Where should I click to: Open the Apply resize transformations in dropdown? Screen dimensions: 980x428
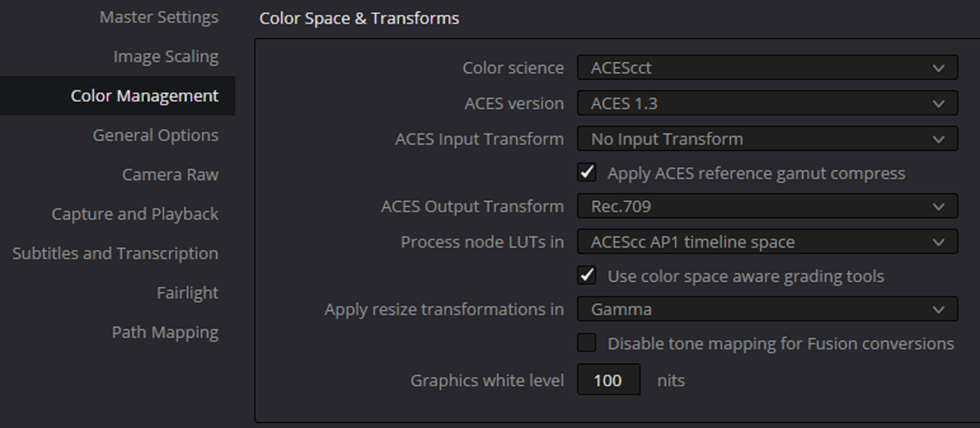(766, 309)
